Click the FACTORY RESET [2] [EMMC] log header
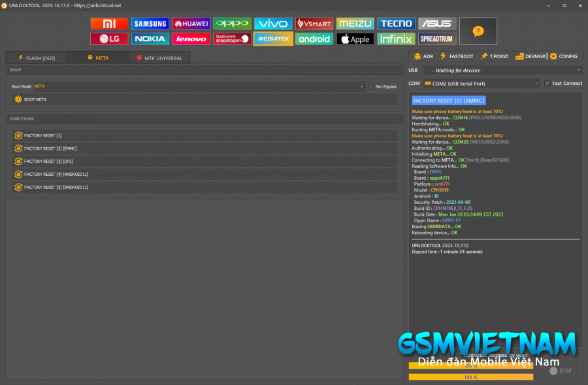The width and height of the screenshot is (588, 385). [x=448, y=101]
